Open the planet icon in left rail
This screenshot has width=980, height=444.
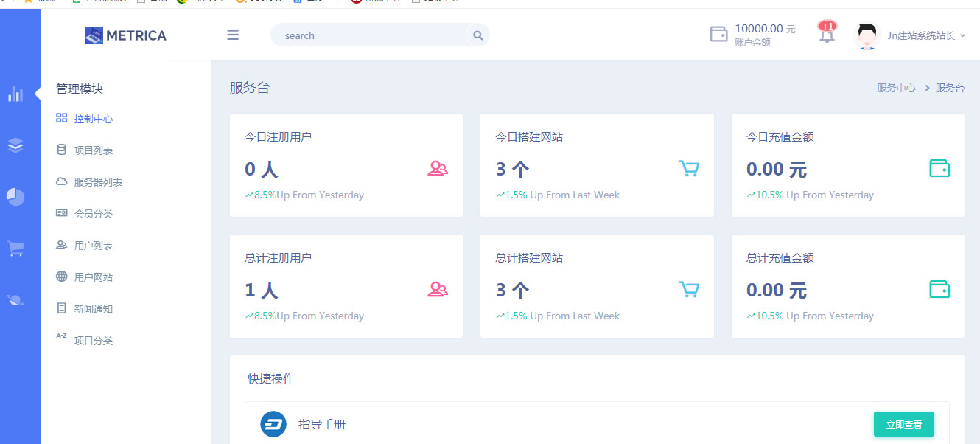point(15,299)
